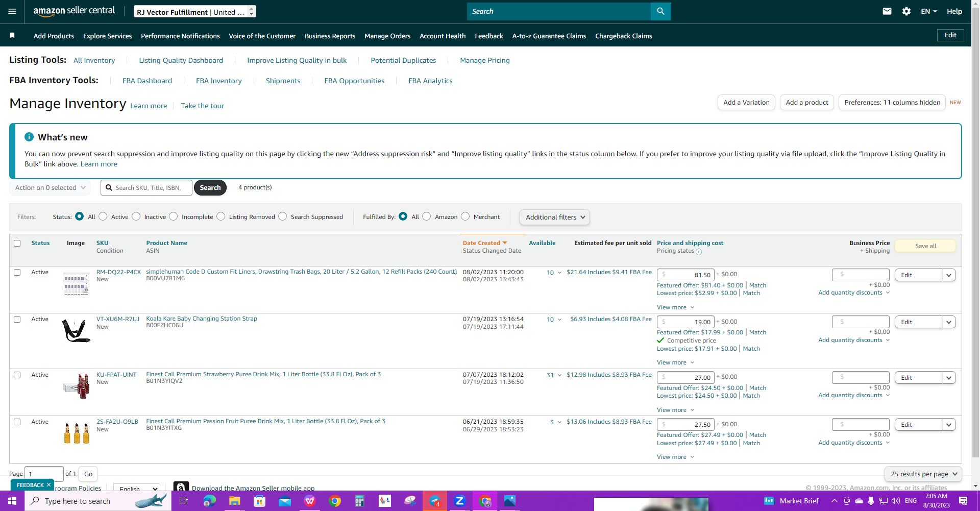The height and width of the screenshot is (511, 980).
Task: Launch Google Chrome from the taskbar
Action: point(335,501)
